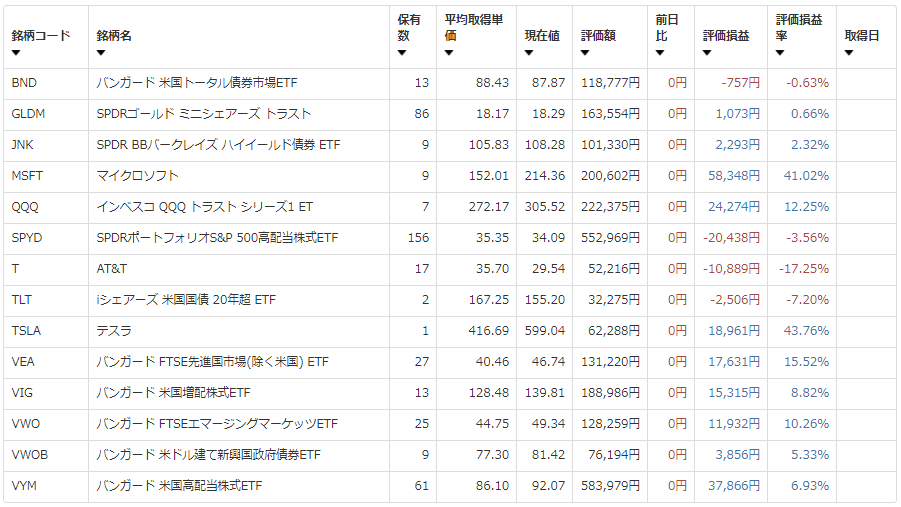The height and width of the screenshot is (507, 901).
Task: Click the BND ticker code
Action: click(x=24, y=83)
